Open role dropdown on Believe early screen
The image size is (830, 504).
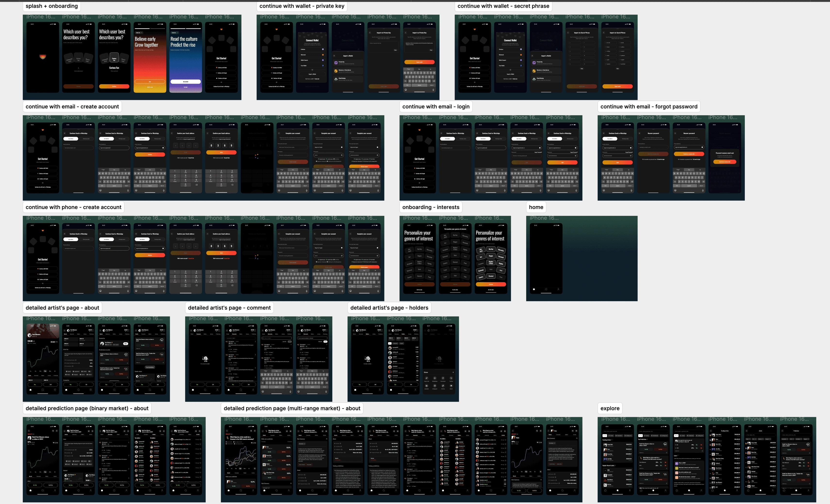[x=139, y=33]
